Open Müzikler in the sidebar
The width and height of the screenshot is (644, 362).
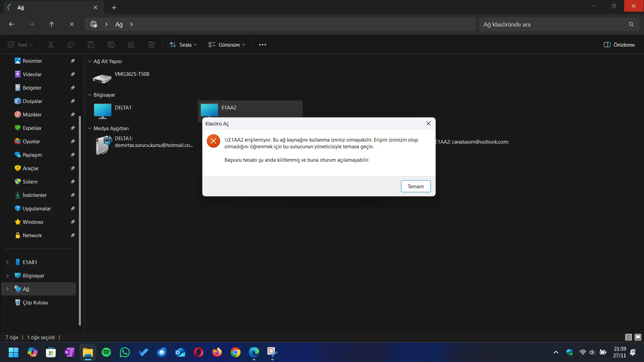(32, 114)
